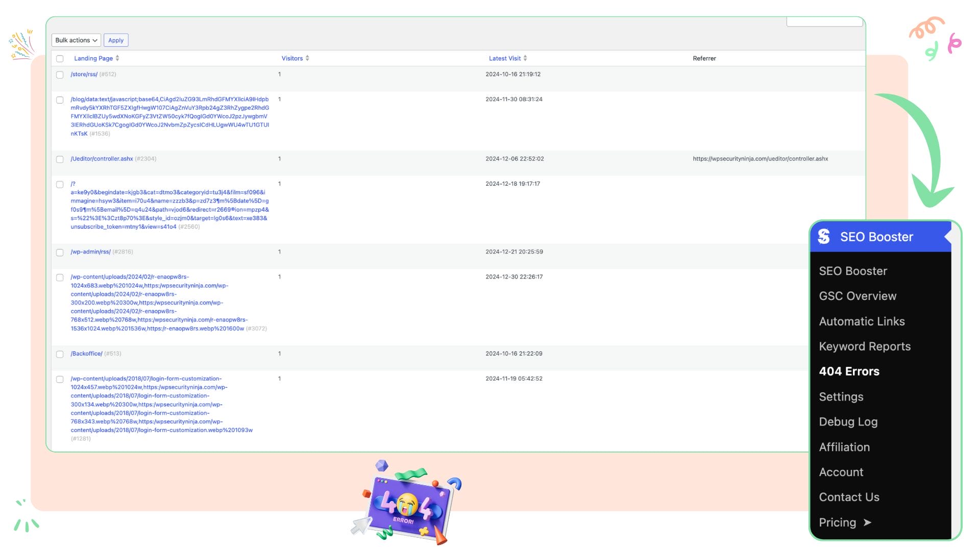Sort by the Visitors column header
The image size is (980, 551).
coord(292,58)
